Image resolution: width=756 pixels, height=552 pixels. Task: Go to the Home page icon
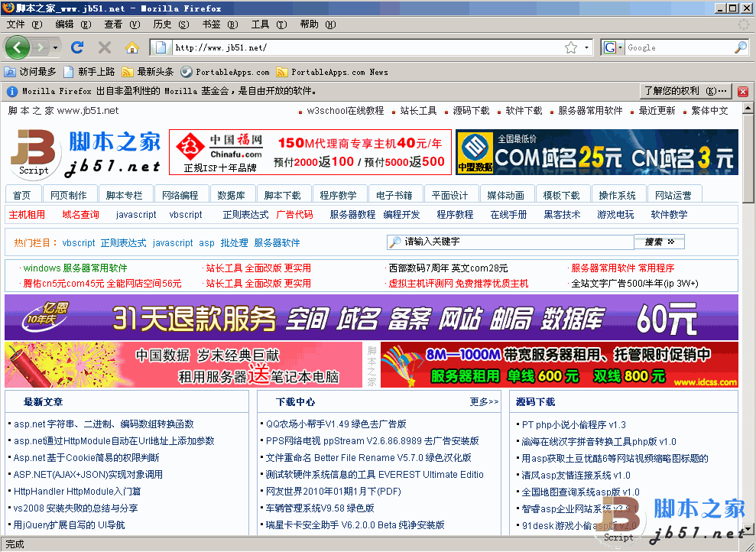pos(131,47)
